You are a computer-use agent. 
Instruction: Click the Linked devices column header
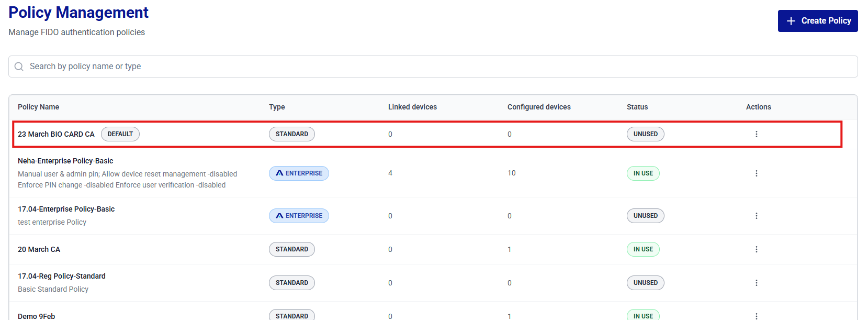coord(412,107)
